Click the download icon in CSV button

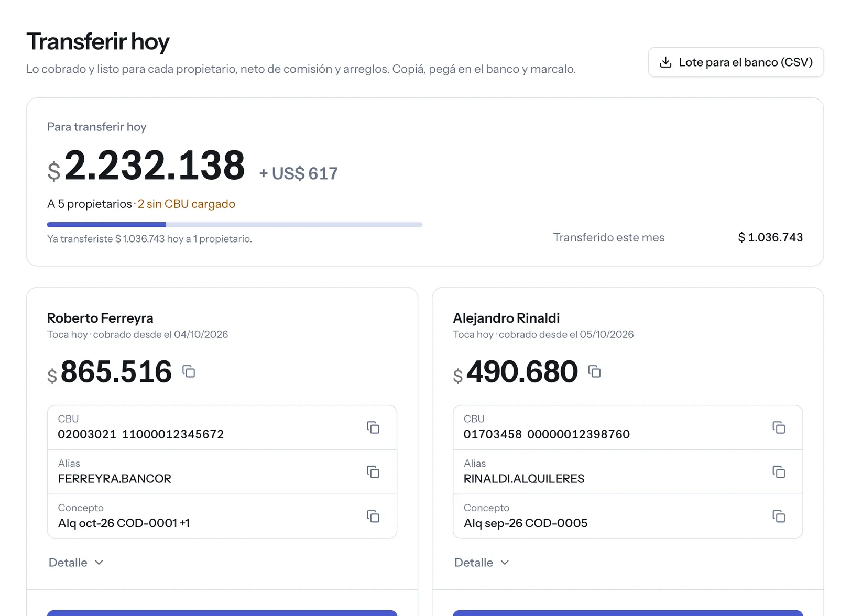click(x=665, y=62)
